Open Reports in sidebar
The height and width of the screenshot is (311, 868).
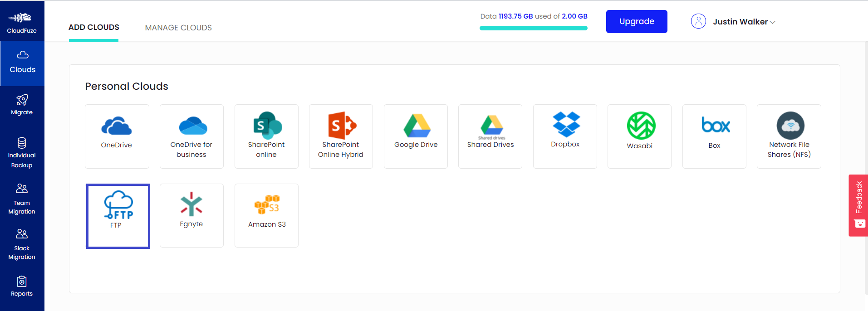(22, 286)
